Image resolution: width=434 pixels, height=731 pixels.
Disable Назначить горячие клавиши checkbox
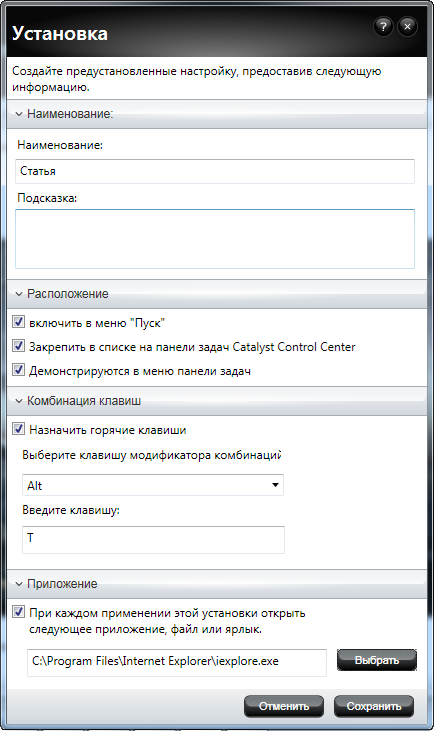pyautogui.click(x=18, y=429)
